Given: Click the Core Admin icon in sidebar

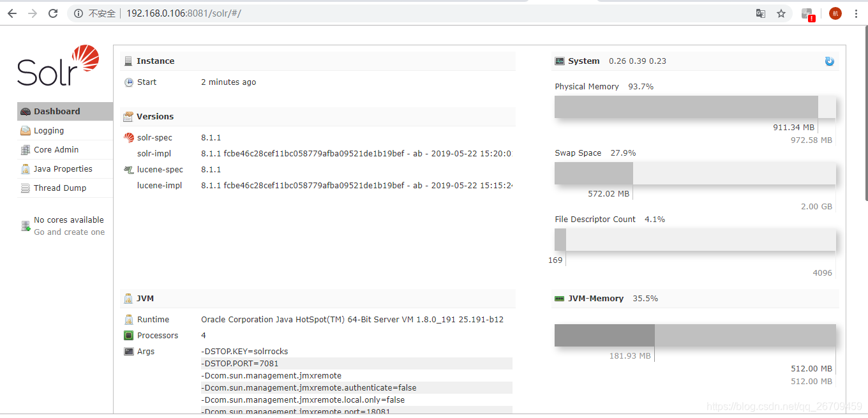Looking at the screenshot, I should pos(26,150).
